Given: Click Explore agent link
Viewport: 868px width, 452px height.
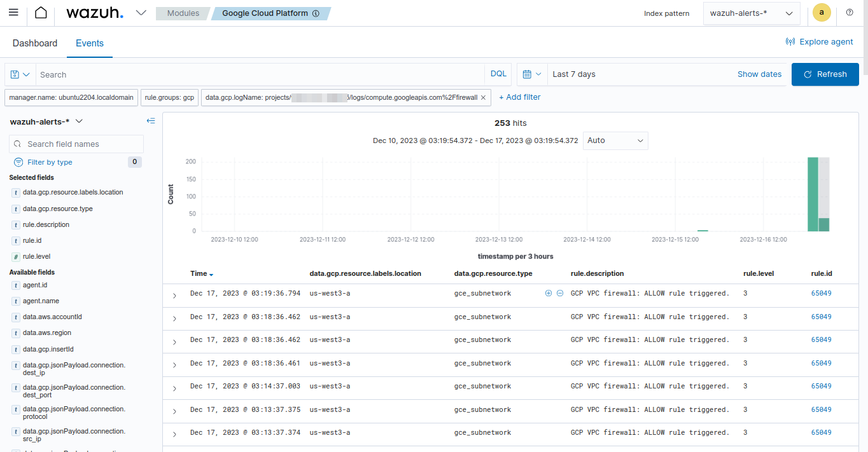Looking at the screenshot, I should [x=820, y=42].
